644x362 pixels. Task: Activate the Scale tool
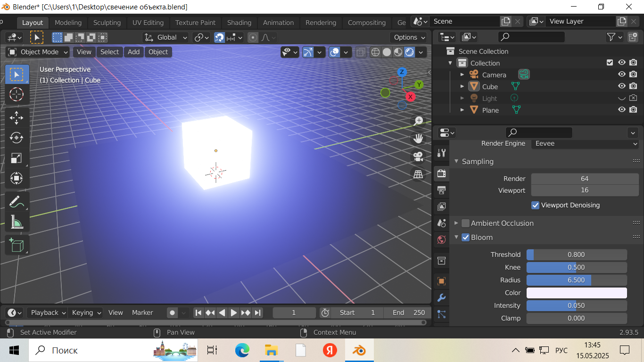pos(17,158)
